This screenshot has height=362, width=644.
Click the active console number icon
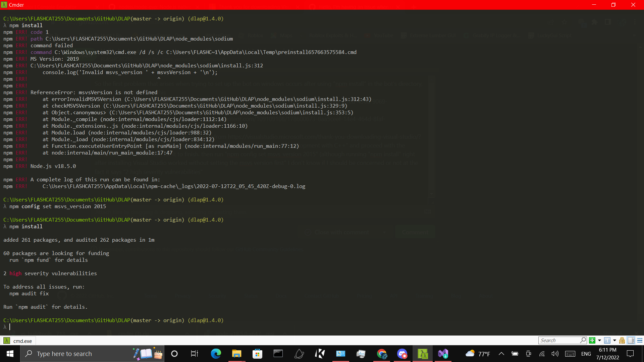[x=607, y=341]
